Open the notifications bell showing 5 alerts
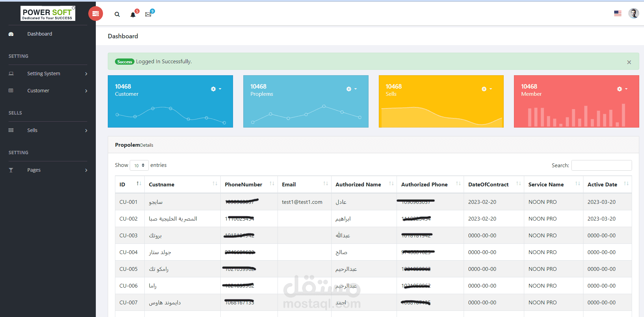 coord(133,14)
